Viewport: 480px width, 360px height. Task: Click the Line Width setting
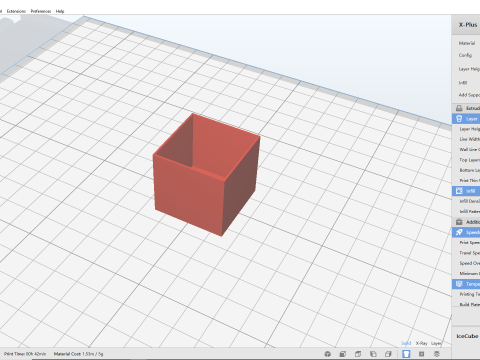tap(470, 139)
